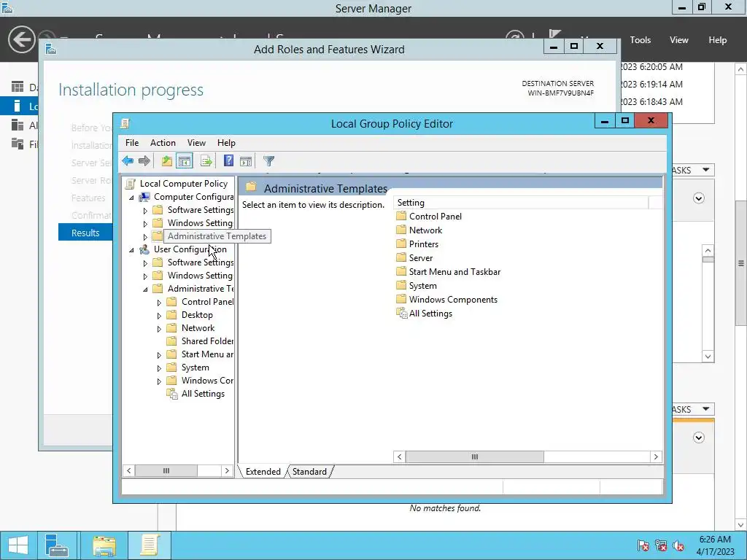
Task: Open the Windows Start button
Action: [18, 545]
